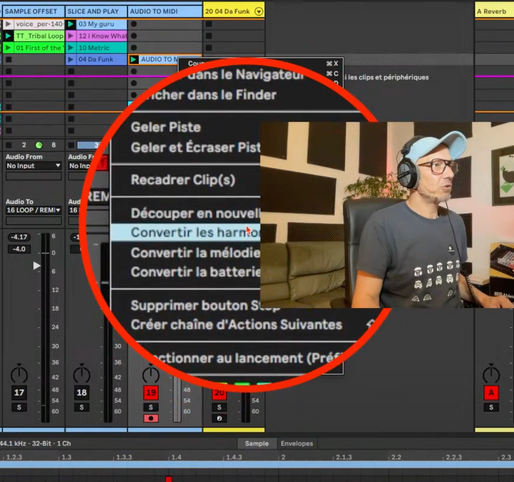Screen dimensions: 514x482
Task: Choose Créer chaîne d'Actions Suivantes
Action: [236, 325]
